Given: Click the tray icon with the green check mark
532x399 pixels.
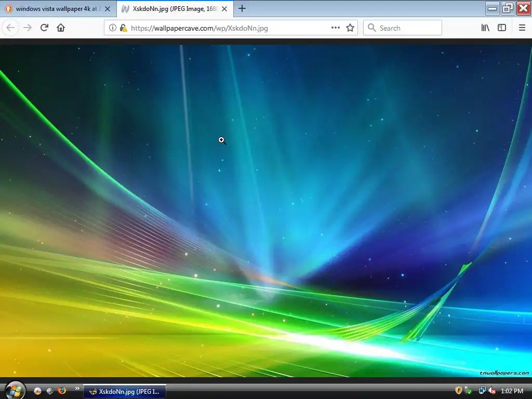Looking at the screenshot, I should pos(469,391).
